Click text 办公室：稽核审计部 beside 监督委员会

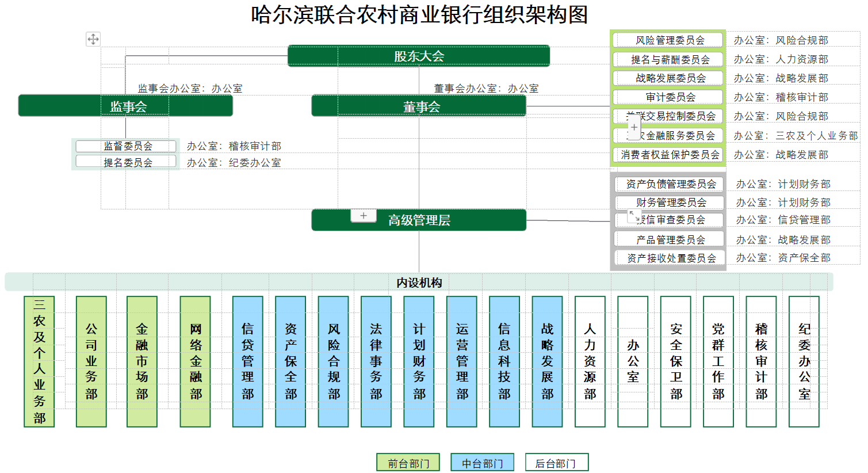[x=234, y=146]
